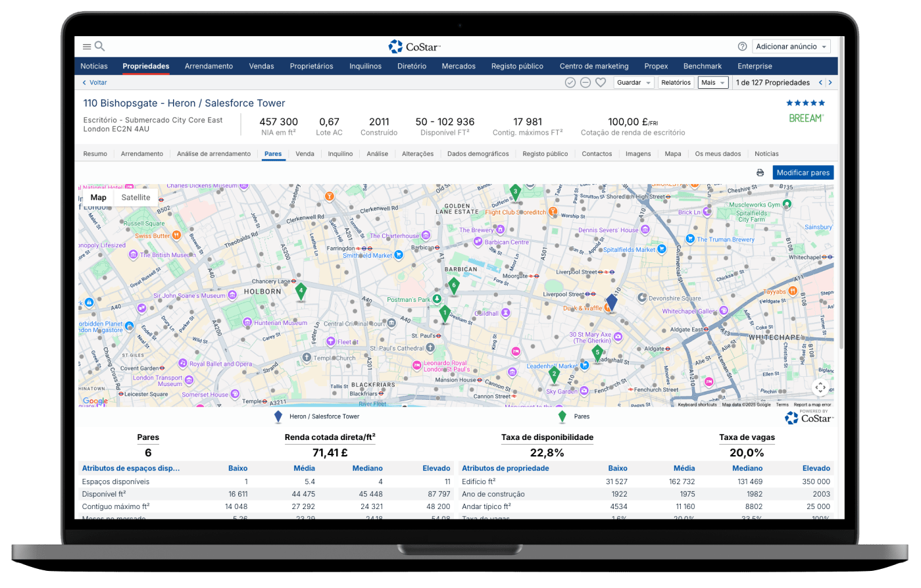Click the Voltar back link

click(95, 83)
